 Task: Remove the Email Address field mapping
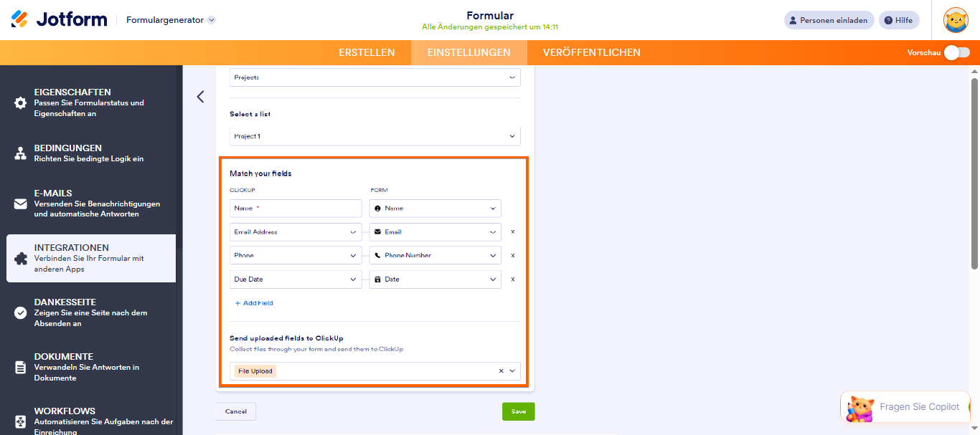click(x=512, y=231)
